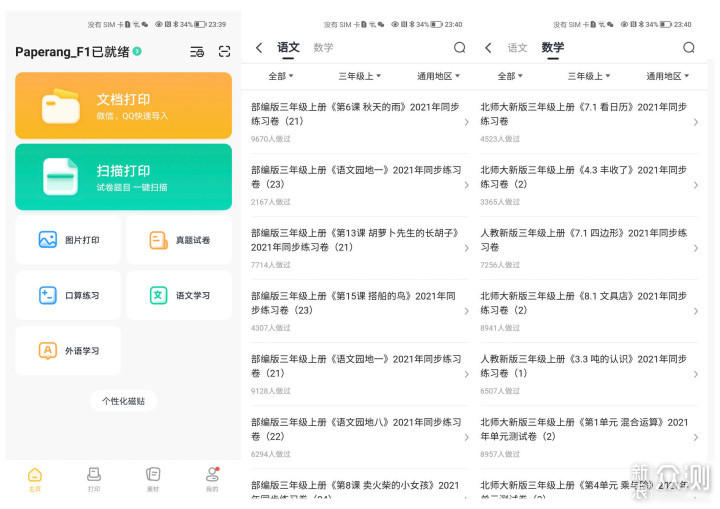Screen dimensions: 720x509
Task: Open 《语文园地一》 练习卷（23） item
Action: pyautogui.click(x=360, y=185)
